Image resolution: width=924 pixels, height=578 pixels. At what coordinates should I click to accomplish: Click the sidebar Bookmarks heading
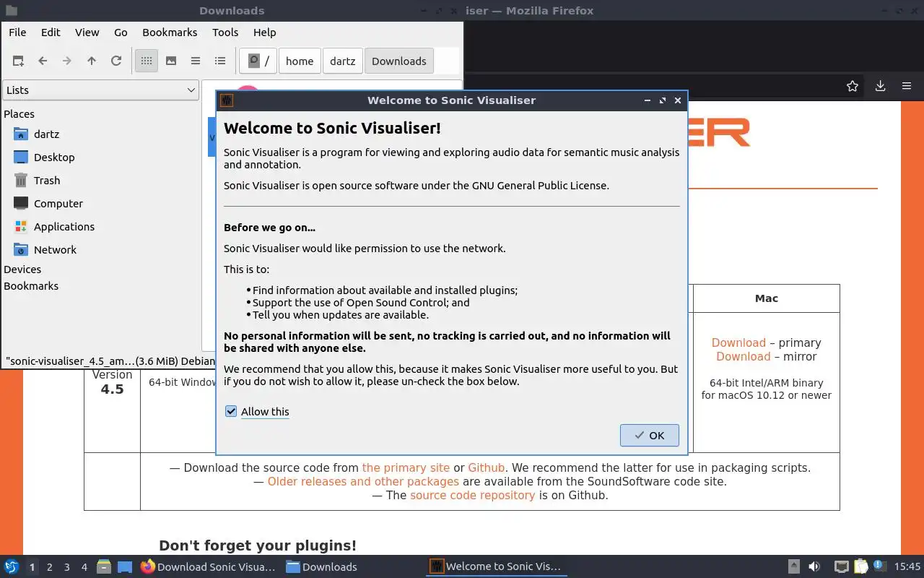[31, 285]
